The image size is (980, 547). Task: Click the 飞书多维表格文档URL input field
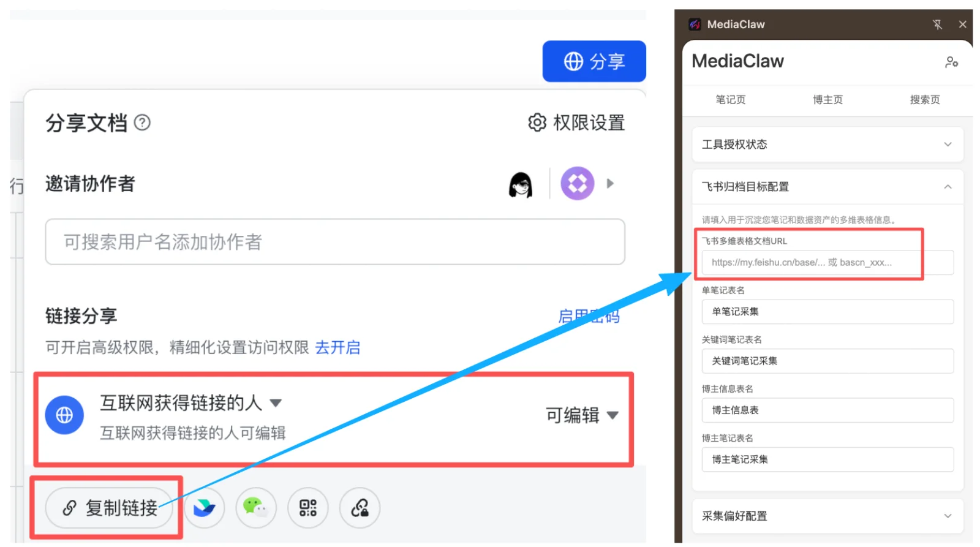[827, 263]
